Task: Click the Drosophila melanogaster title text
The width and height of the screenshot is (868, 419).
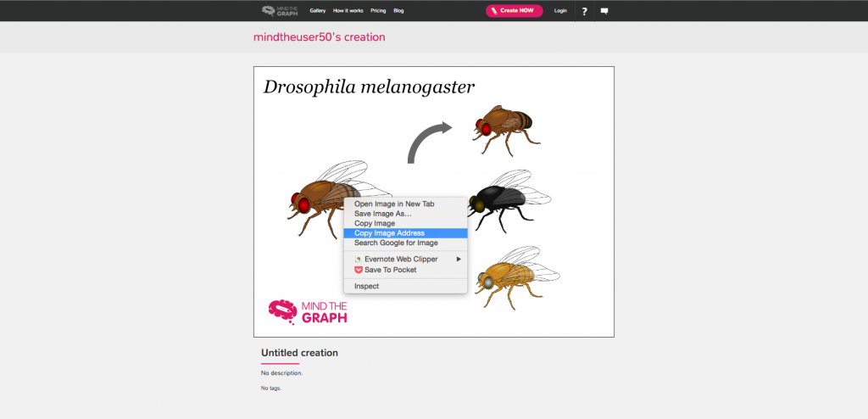Action: click(369, 87)
